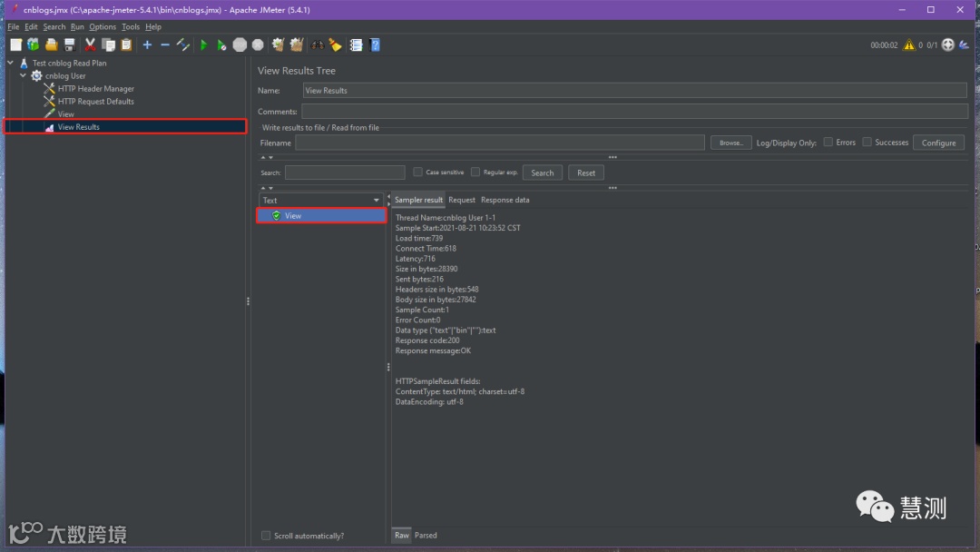Select HTTP Header Manager in tree
The width and height of the screenshot is (980, 552).
tap(95, 89)
